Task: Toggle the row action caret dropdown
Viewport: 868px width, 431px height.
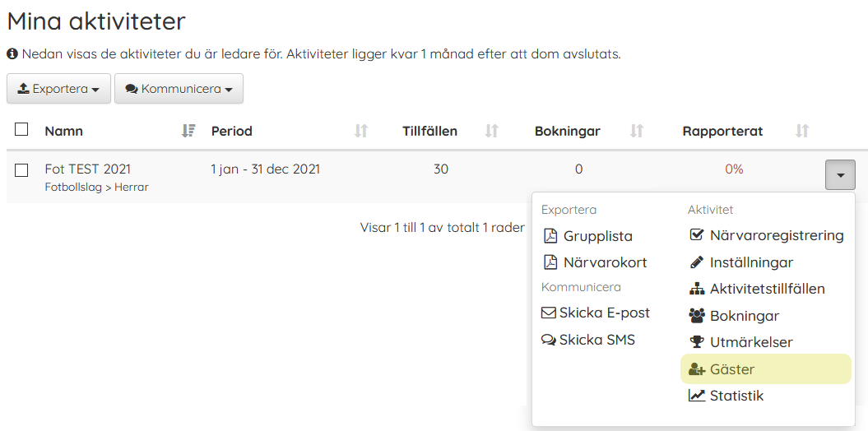Action: tap(840, 174)
